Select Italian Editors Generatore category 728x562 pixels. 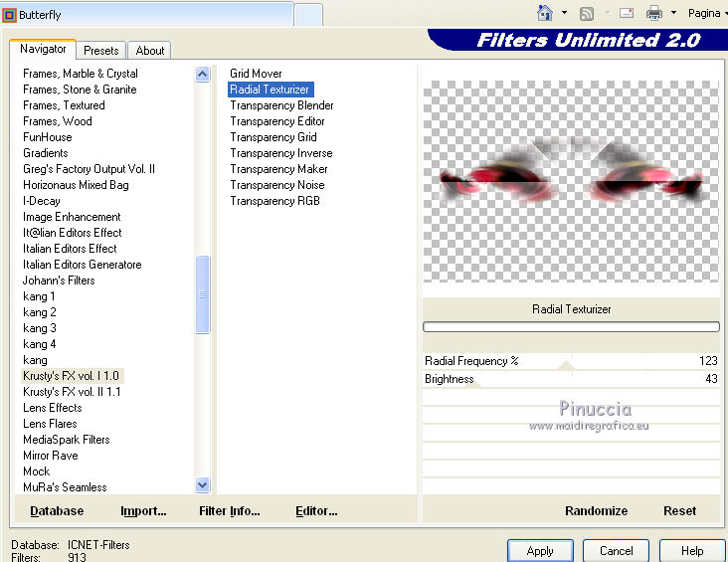pos(83,265)
